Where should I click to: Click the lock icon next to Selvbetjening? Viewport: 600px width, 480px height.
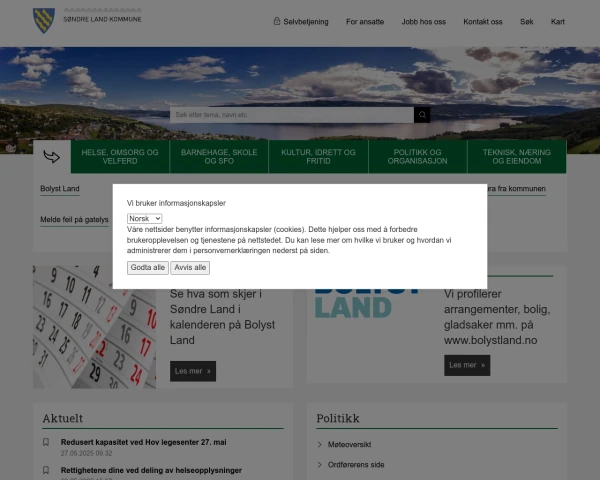[277, 21]
